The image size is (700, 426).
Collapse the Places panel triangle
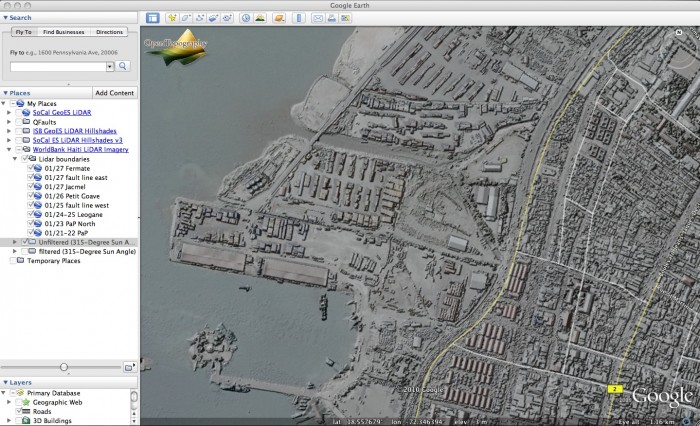click(5, 93)
